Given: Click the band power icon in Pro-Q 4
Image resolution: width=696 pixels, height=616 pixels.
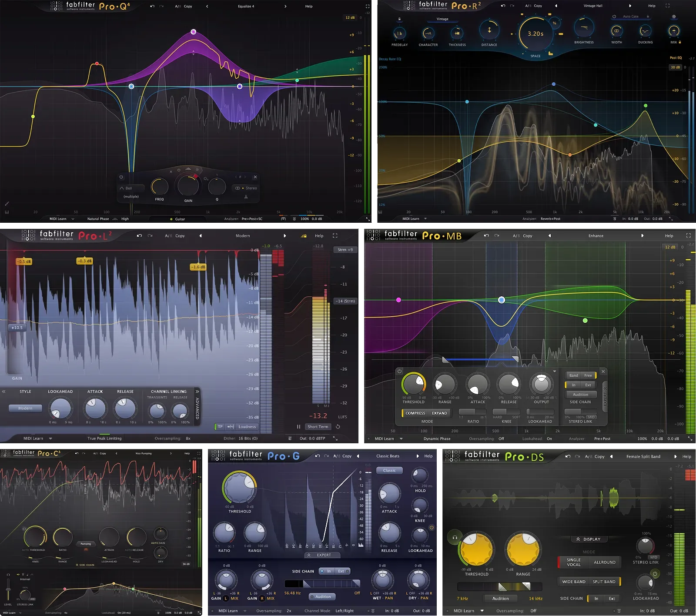Looking at the screenshot, I should 121,177.
